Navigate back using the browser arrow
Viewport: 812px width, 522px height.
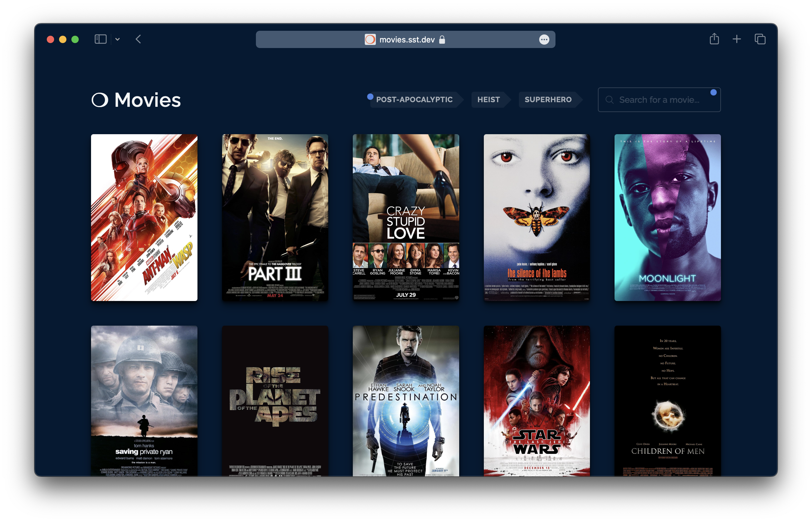(138, 39)
